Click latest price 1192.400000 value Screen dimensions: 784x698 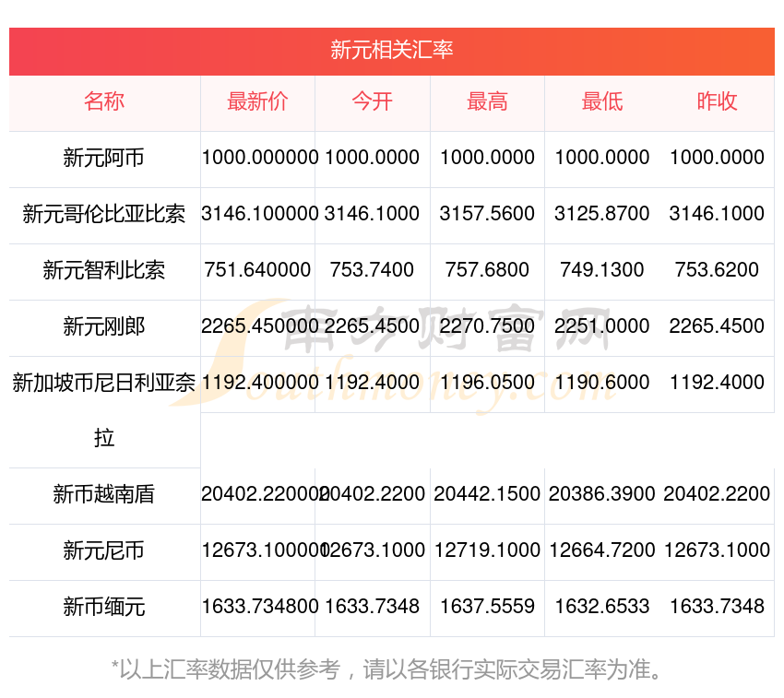pyautogui.click(x=260, y=383)
